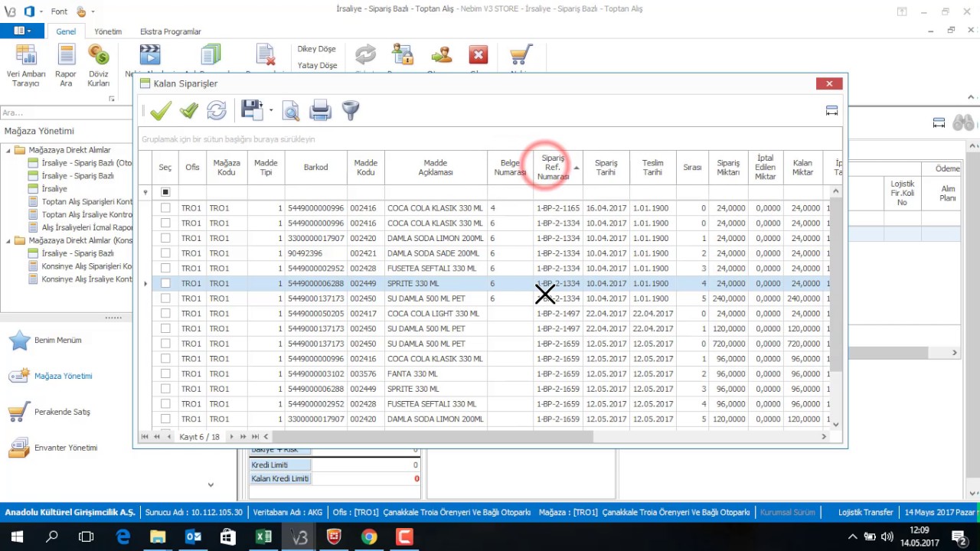The height and width of the screenshot is (551, 980).
Task: Open the dropdown arrow beside the save icon
Action: 271,111
